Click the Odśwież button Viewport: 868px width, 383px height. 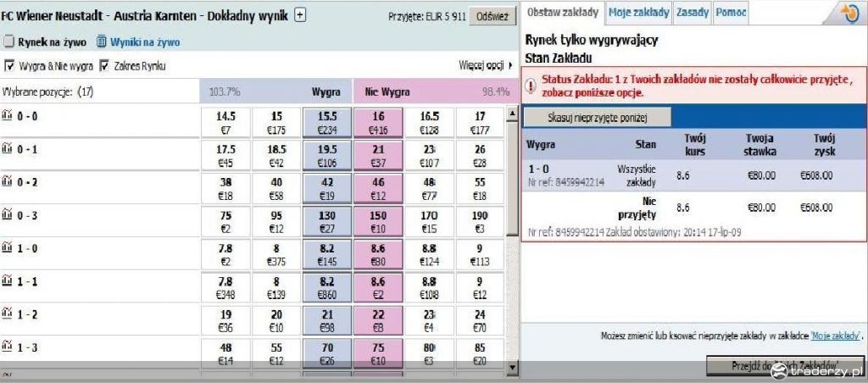[492, 17]
